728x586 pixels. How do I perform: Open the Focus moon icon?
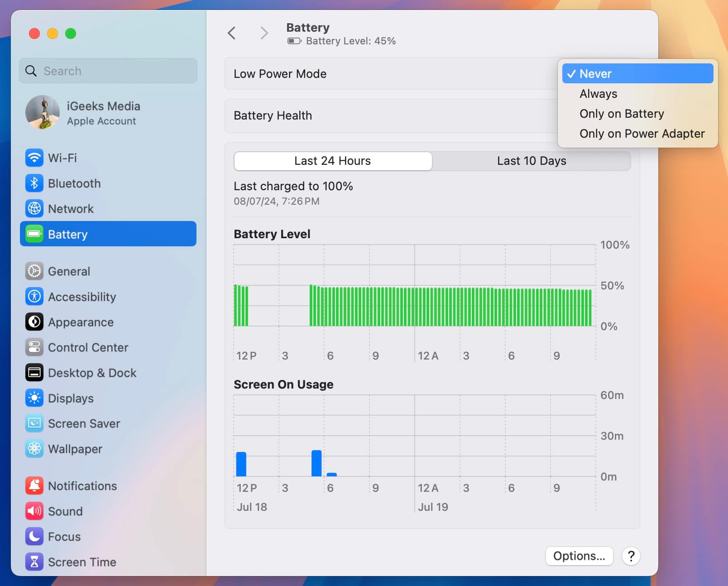[x=34, y=537]
